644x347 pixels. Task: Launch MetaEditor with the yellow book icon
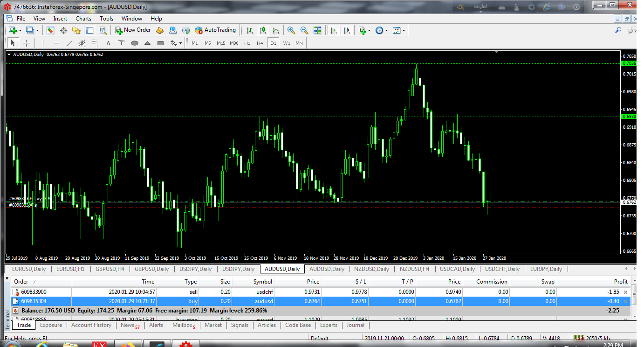tap(159, 30)
